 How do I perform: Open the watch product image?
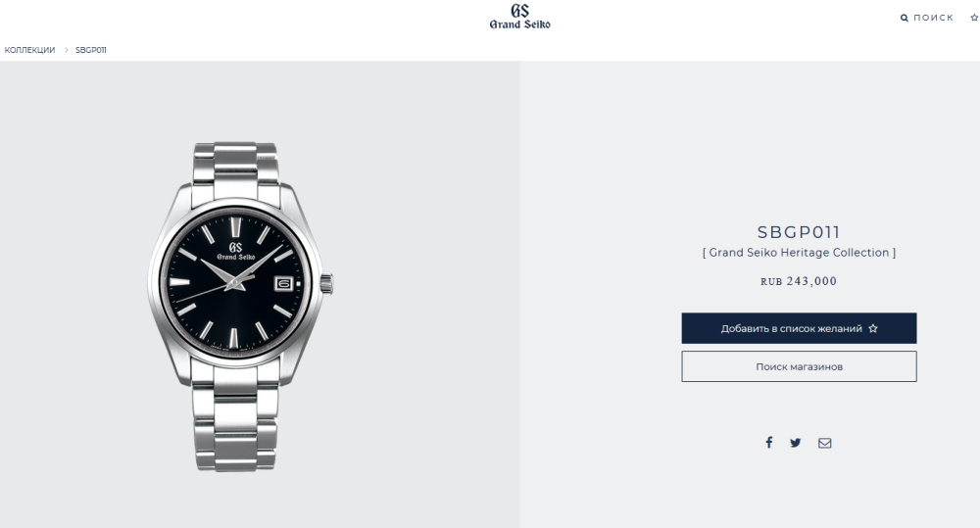(241, 307)
